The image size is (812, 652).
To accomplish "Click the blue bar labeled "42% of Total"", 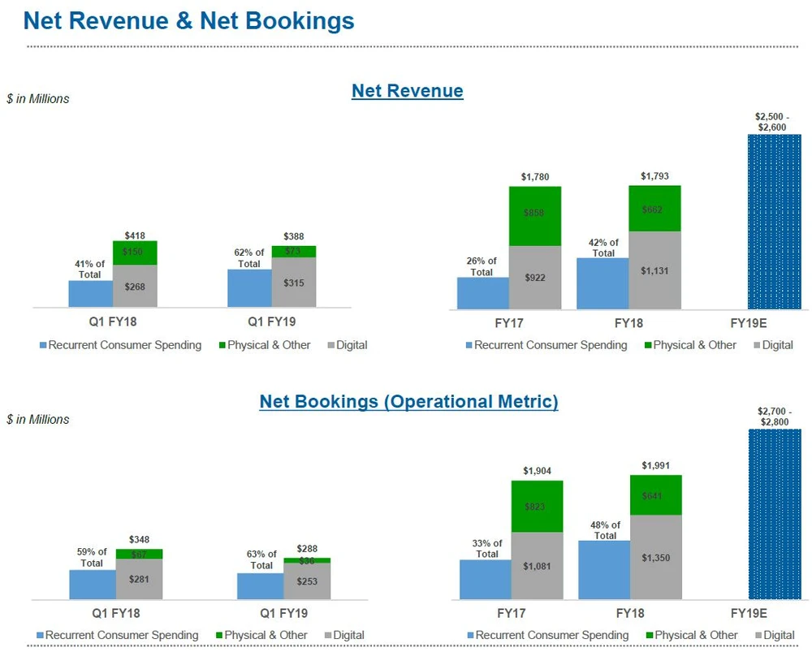I will (602, 283).
